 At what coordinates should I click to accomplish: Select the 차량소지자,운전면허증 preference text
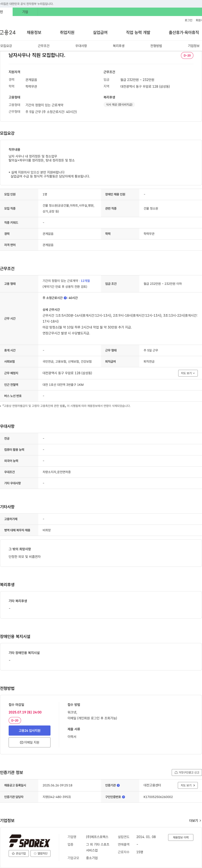56,472
